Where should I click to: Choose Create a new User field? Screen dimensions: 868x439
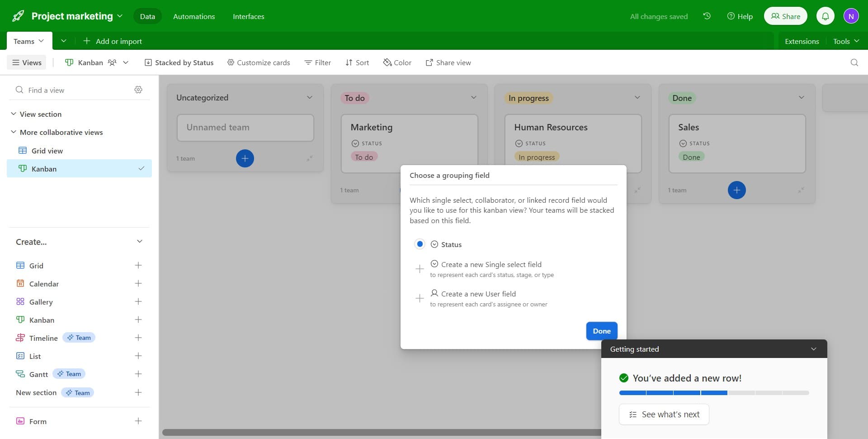478,294
